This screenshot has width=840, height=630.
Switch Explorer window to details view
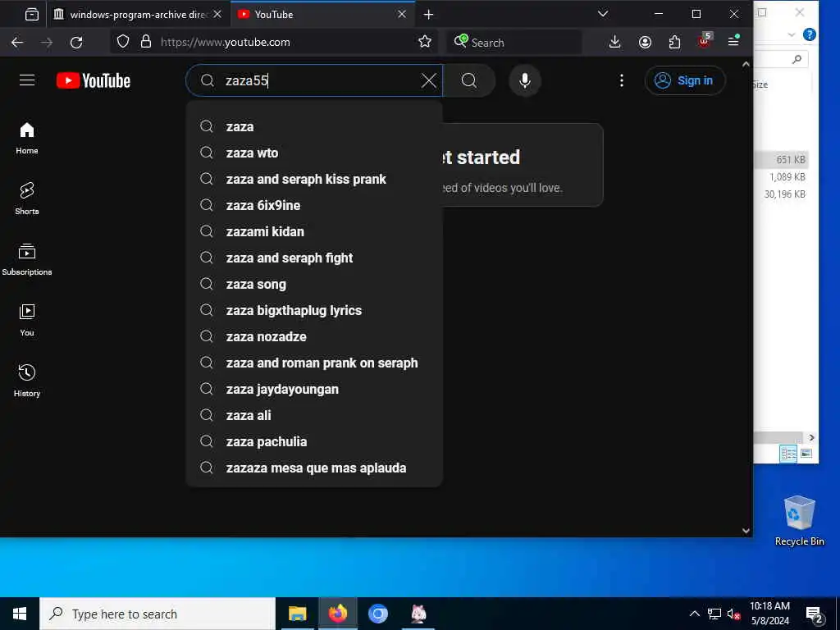point(788,454)
